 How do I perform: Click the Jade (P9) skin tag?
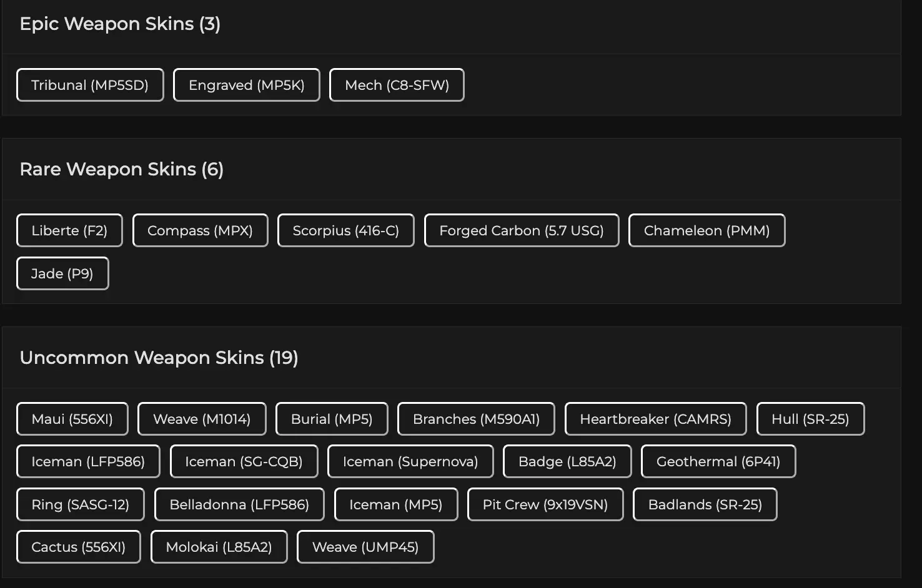pos(62,273)
